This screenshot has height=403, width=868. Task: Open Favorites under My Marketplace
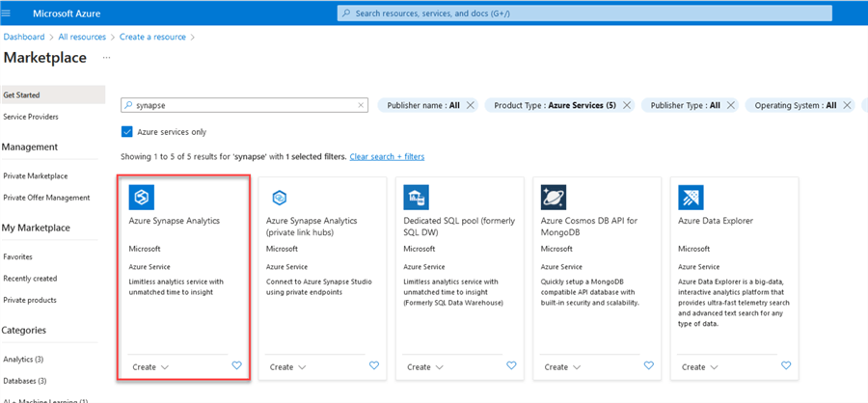(x=17, y=256)
